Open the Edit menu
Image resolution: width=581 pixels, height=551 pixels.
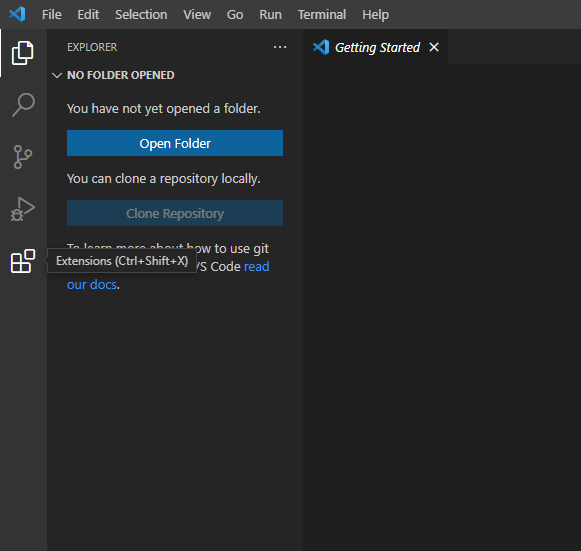pos(88,14)
